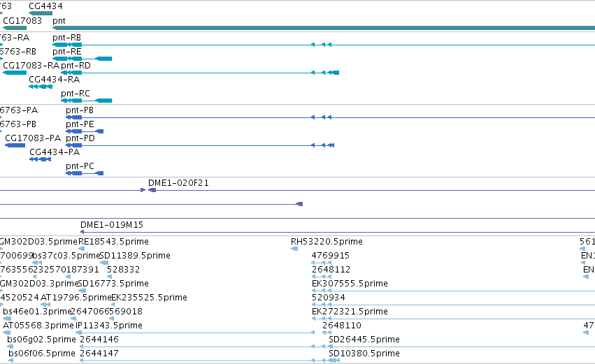The image size is (595, 364).
Task: Open the pnt-RE transcript label
Action: tap(67, 52)
